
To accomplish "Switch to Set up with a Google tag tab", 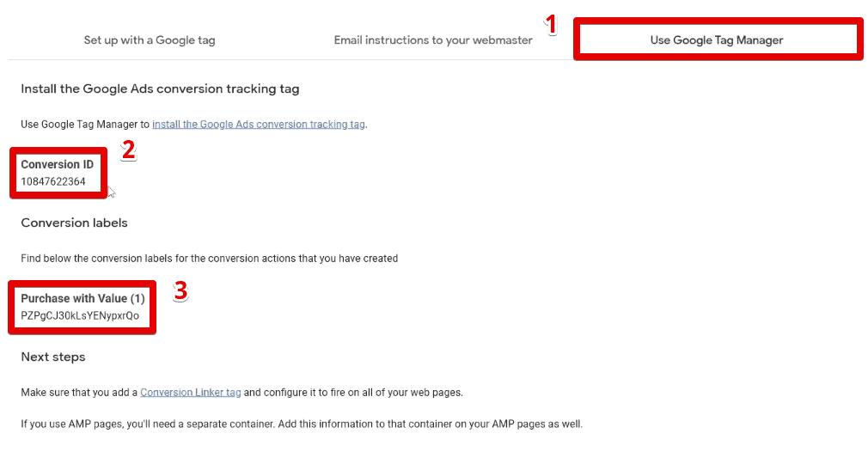I will 150,40.
